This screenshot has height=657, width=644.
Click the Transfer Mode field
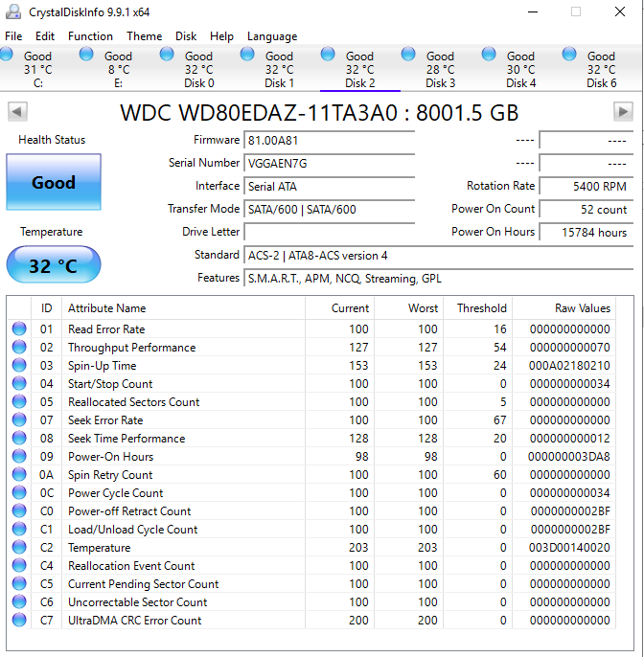pos(329,209)
